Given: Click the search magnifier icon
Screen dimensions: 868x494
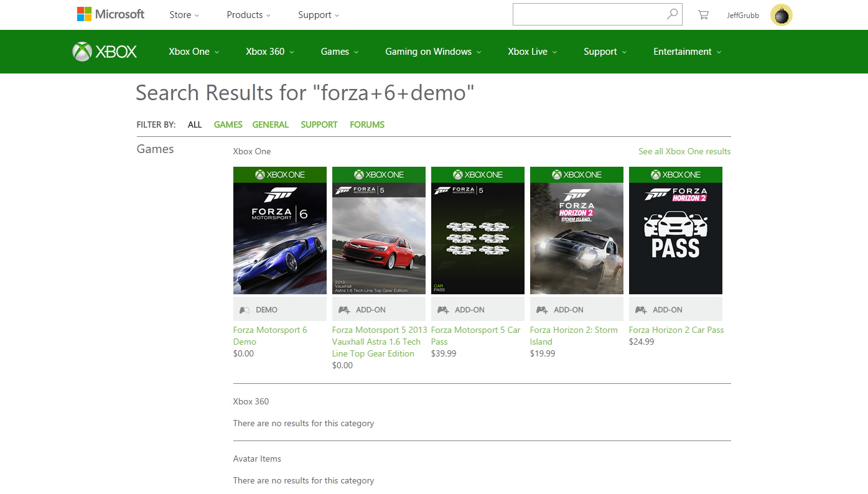Looking at the screenshot, I should (672, 14).
